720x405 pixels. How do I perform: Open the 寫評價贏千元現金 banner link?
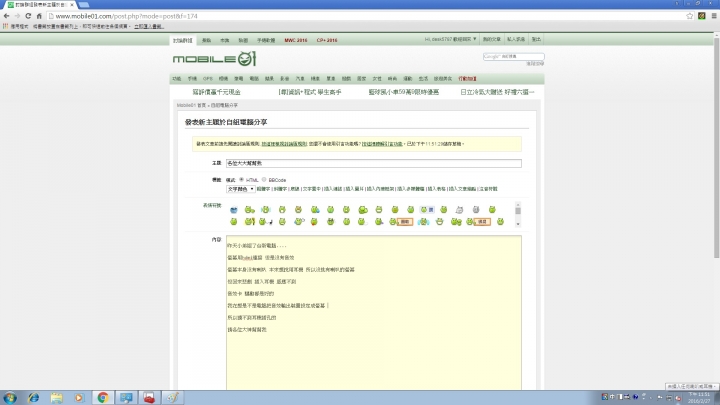(x=216, y=92)
